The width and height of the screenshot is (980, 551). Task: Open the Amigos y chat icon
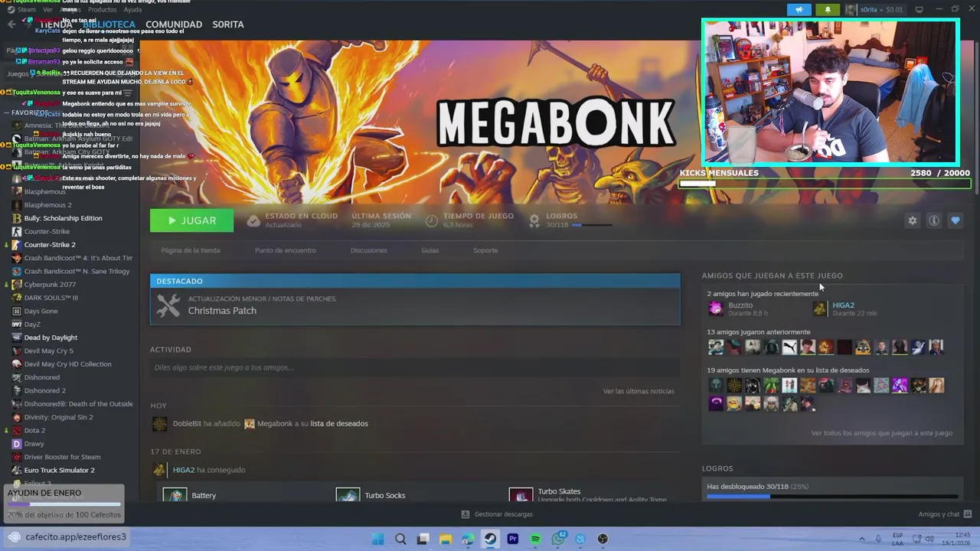(x=968, y=514)
